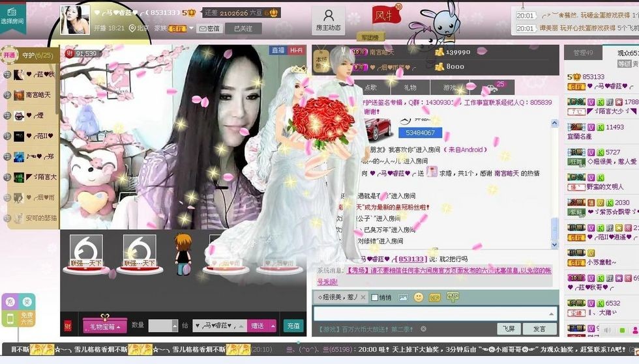The height and width of the screenshot is (364, 639).
Task: Click the 发言 send message button
Action: 540,329
